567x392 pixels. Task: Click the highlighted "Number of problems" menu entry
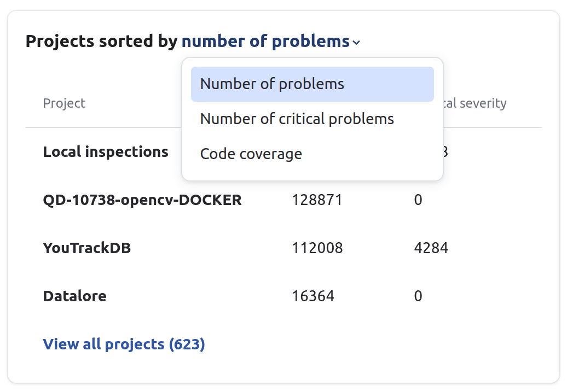(273, 84)
